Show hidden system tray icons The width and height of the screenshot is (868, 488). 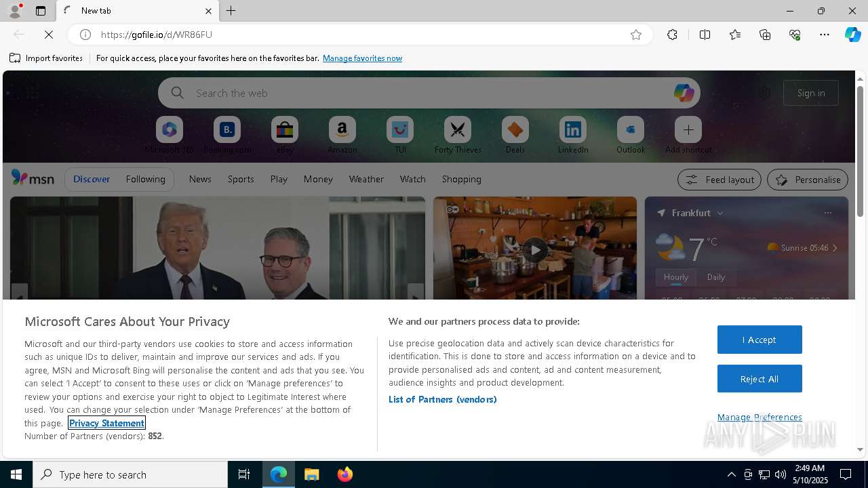[x=731, y=474]
